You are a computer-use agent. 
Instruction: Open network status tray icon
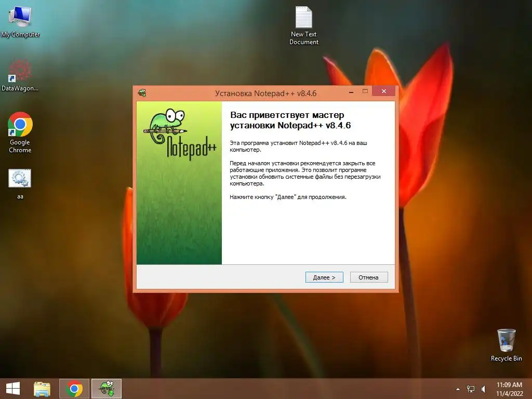[x=471, y=389]
